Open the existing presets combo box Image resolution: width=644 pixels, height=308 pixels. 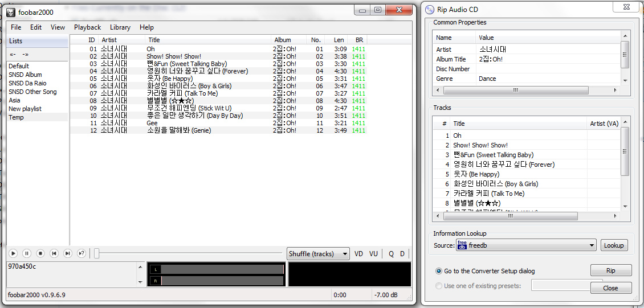(x=561, y=285)
